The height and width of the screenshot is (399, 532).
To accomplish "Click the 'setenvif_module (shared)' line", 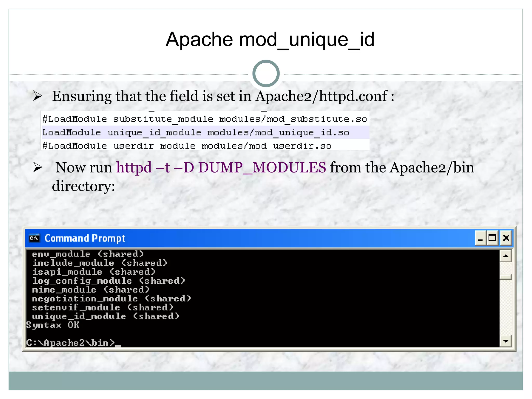I will tap(103, 308).
